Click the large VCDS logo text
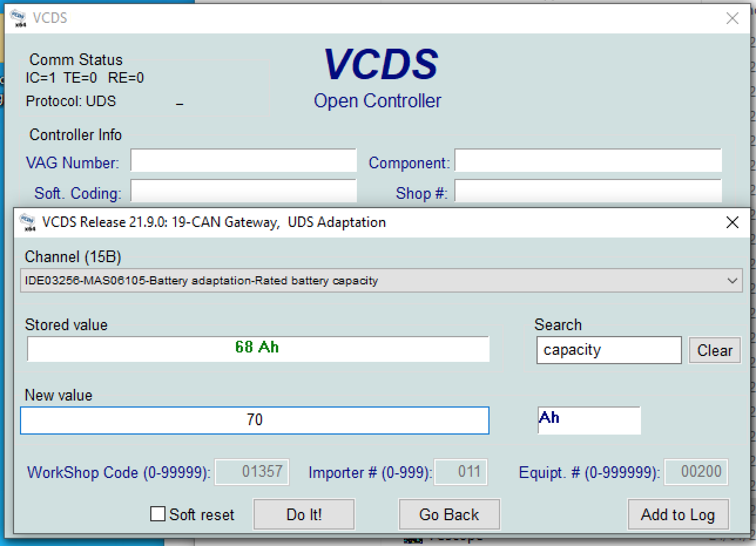756x546 pixels. (380, 64)
